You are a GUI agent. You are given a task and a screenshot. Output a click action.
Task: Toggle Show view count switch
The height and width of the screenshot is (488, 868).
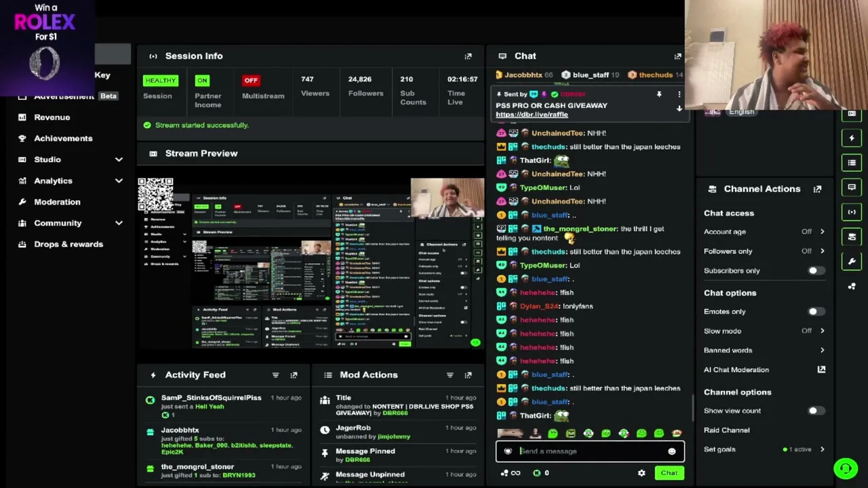816,411
